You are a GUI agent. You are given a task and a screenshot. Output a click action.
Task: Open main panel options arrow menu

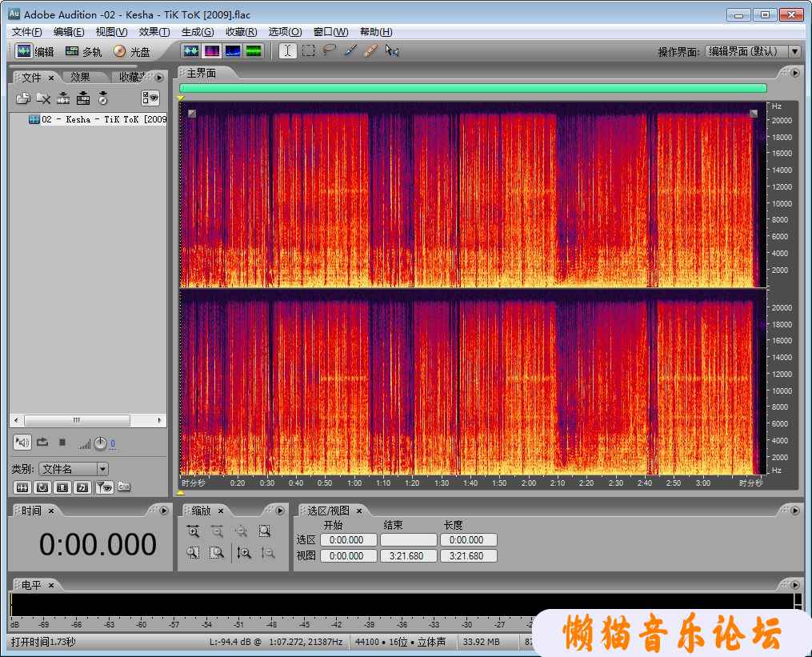[x=795, y=73]
